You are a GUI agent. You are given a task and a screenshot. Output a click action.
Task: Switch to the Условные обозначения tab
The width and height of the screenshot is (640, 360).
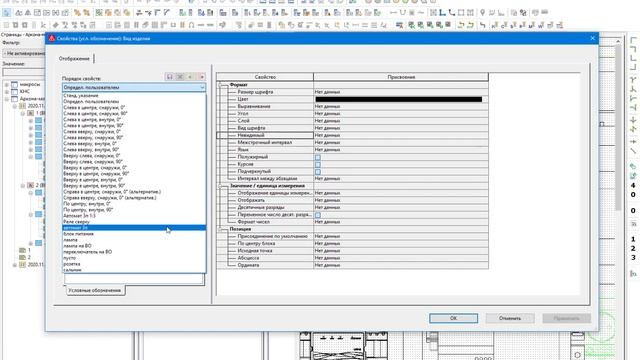click(95, 290)
